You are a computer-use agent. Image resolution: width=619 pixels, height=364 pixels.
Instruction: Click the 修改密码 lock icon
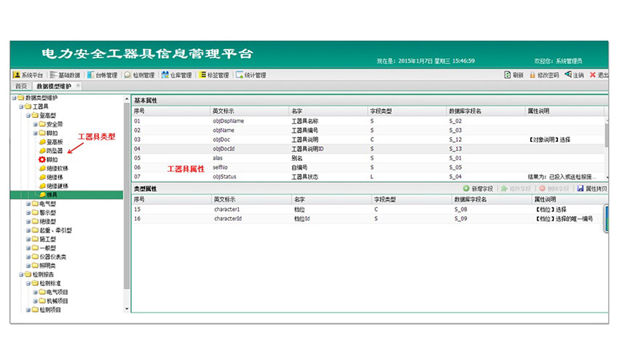point(532,75)
